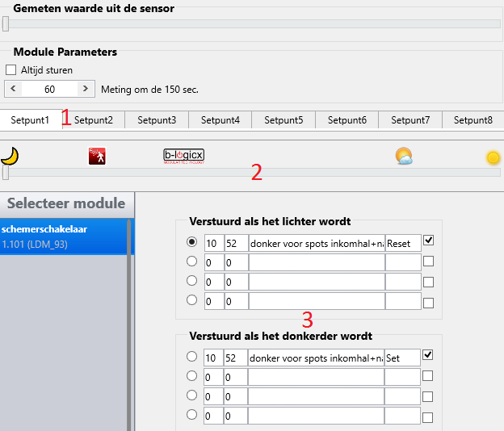Check fourth row checkbox in 'lichter wordt'
The image size is (504, 431).
pyautogui.click(x=428, y=303)
